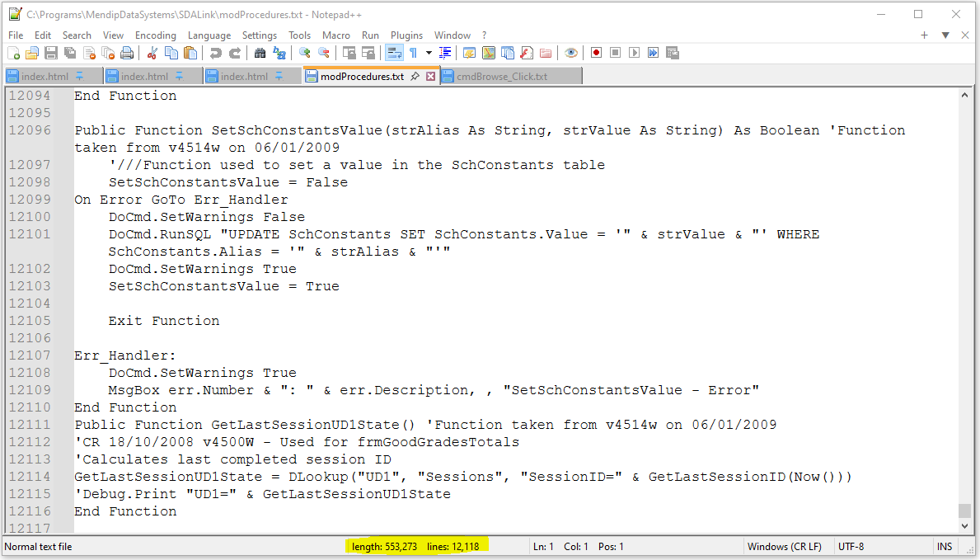This screenshot has height=560, width=980.
Task: Close the modProcedures.txt tab with its red X
Action: coord(430,77)
